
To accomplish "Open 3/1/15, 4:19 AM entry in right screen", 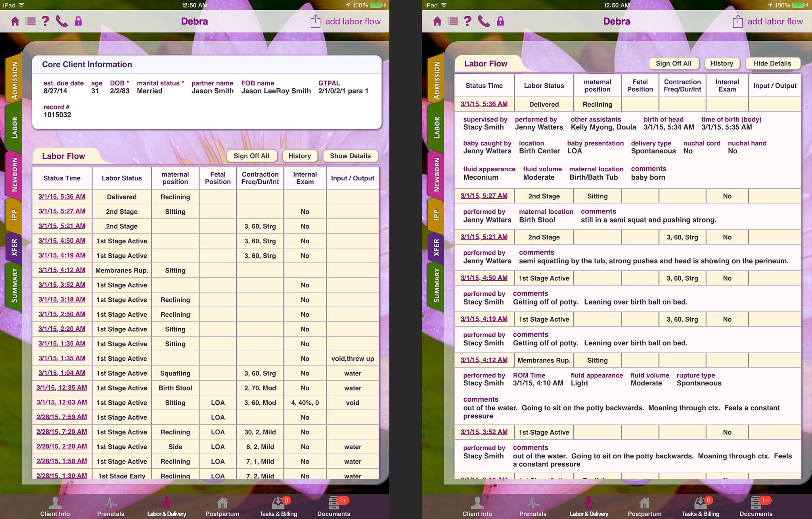I will pyautogui.click(x=484, y=319).
